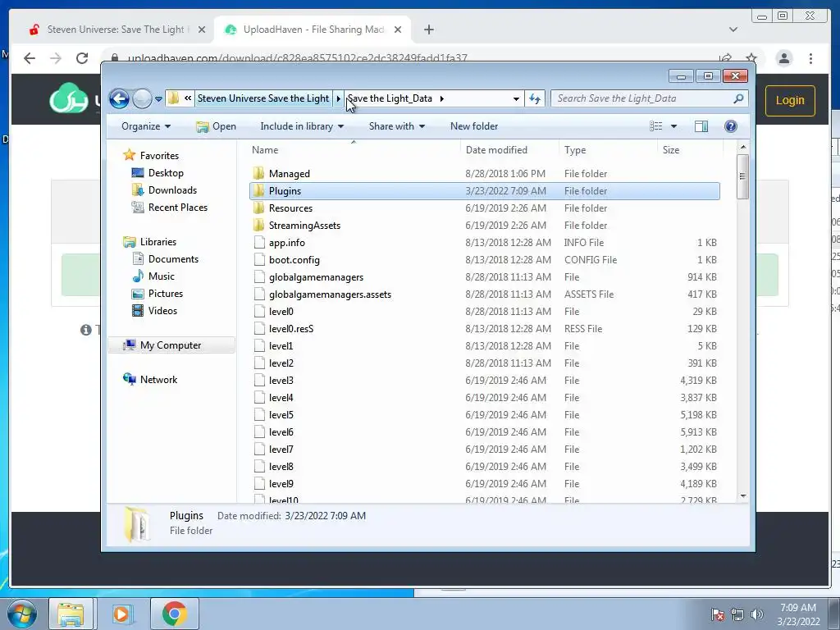Click the folder icon in address bar
840x630 pixels.
pyautogui.click(x=174, y=98)
